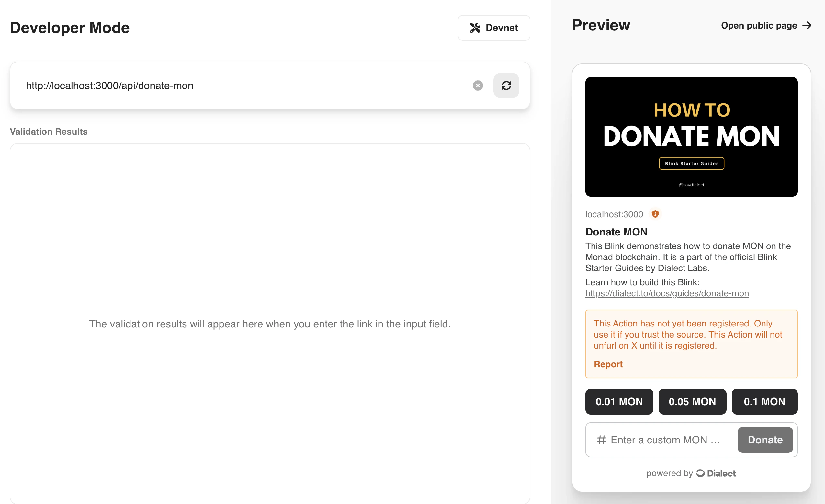Click the Donate MON title text
The image size is (825, 504).
click(x=616, y=232)
